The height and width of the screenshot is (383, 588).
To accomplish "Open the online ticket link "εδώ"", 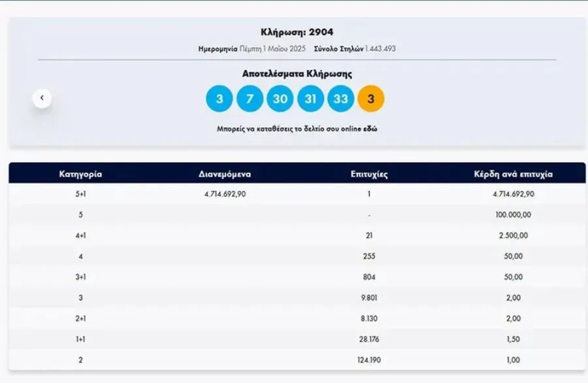I will (371, 129).
